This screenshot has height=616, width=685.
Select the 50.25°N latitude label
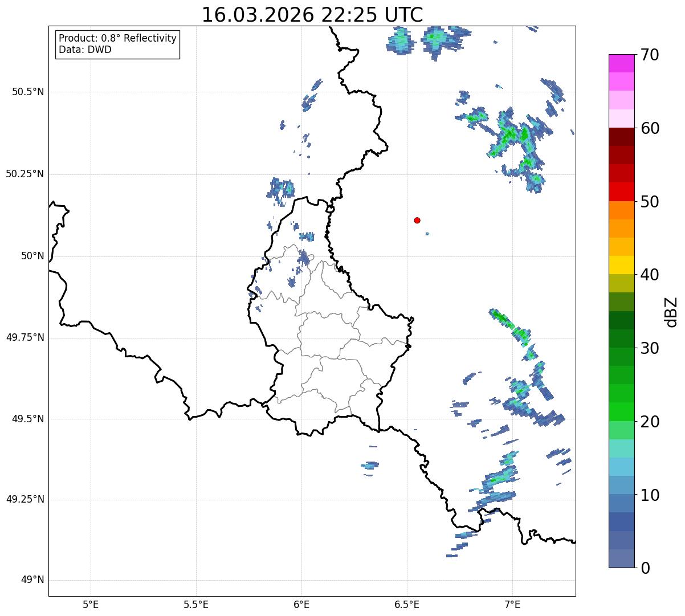pos(25,174)
